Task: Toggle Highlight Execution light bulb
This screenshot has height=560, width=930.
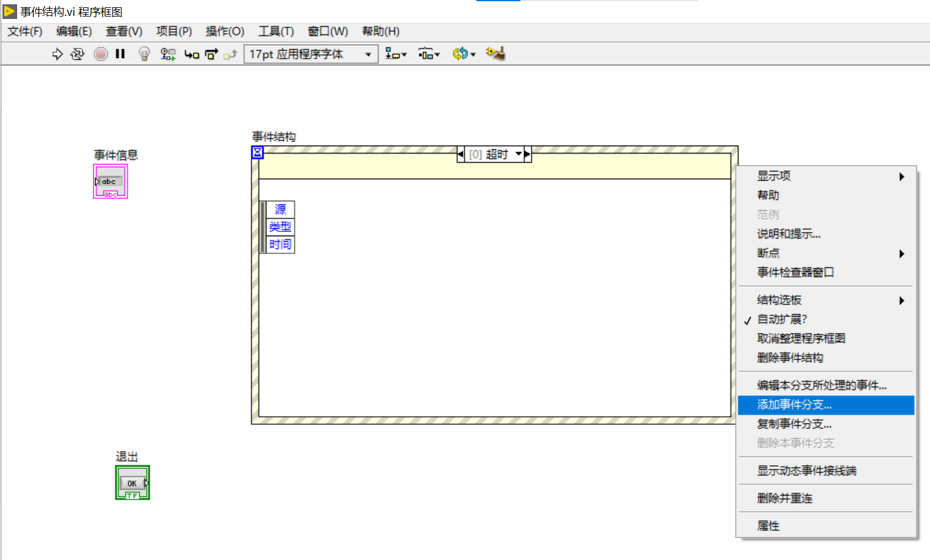Action: click(x=144, y=54)
